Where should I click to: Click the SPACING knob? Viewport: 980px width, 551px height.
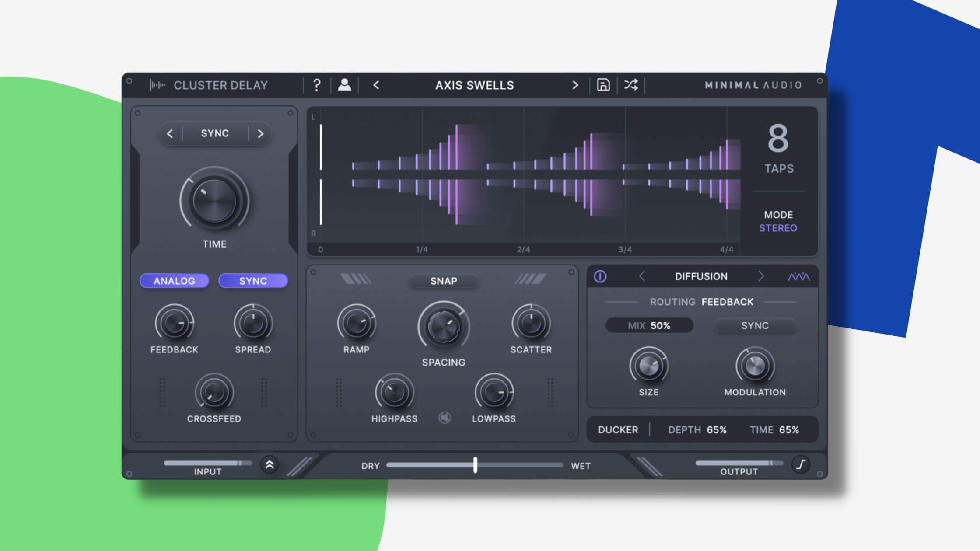tap(444, 327)
